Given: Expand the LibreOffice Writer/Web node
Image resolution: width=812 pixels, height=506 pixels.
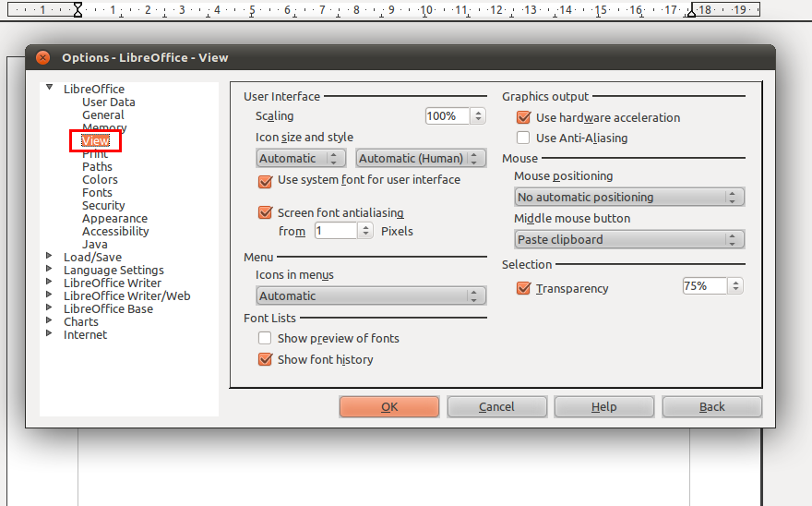Looking at the screenshot, I should point(49,295).
